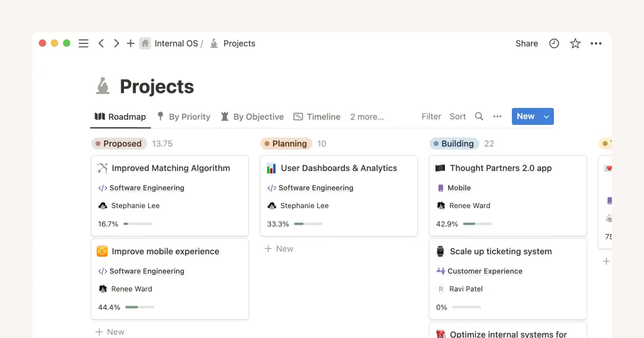Viewport: 644px width, 338px height.
Task: Click the star icon to favorite Projects page
Action: click(x=575, y=43)
